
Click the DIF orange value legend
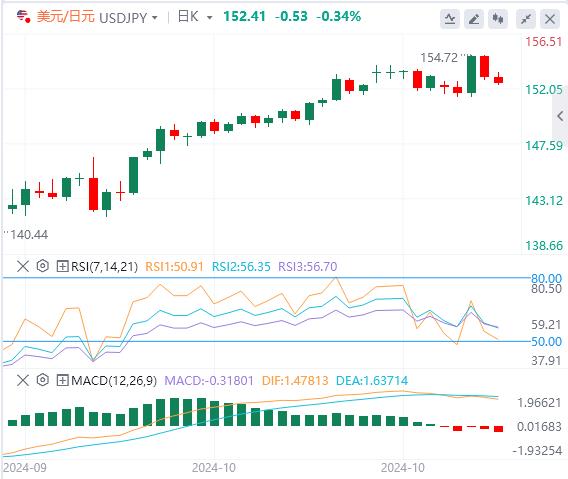click(295, 380)
